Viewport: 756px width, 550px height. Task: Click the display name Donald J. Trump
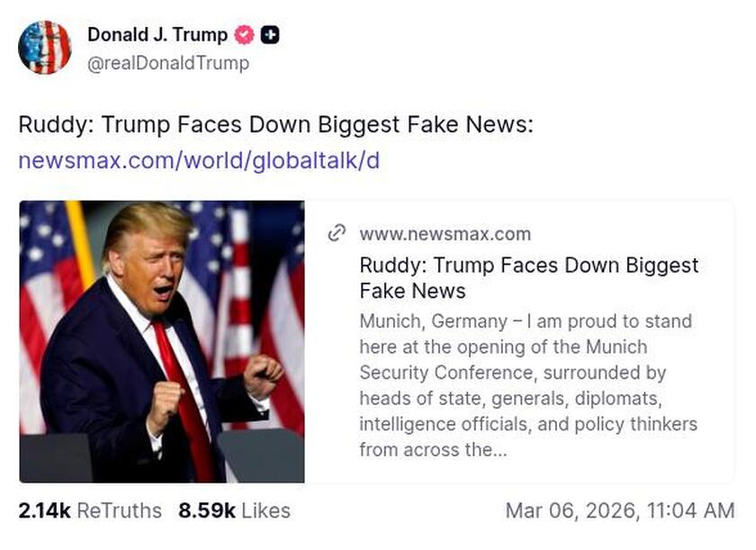click(x=156, y=35)
